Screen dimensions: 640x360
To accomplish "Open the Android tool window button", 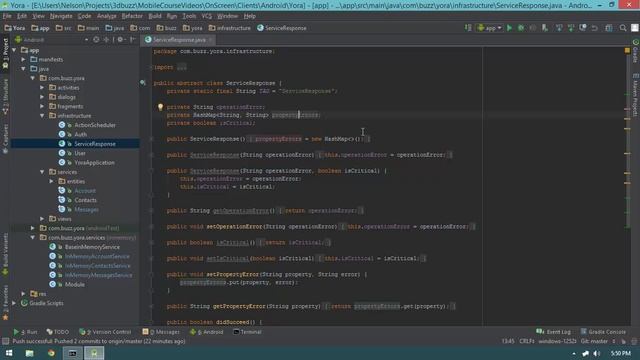I will [x=207, y=332].
